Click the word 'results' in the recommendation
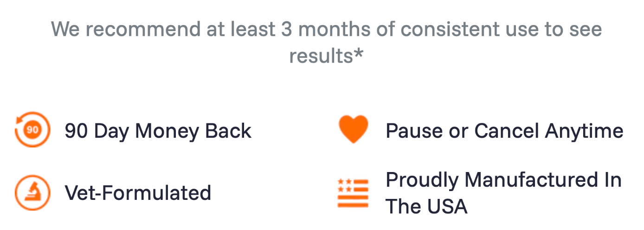The width and height of the screenshot is (644, 230). [321, 56]
